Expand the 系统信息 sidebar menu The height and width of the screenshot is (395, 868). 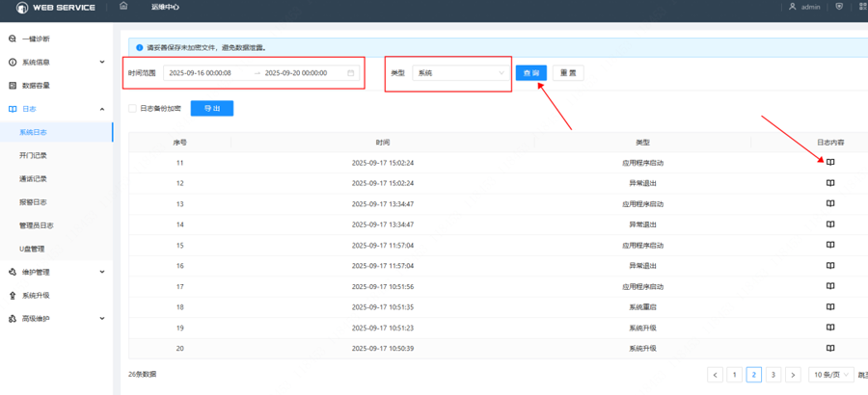[x=102, y=62]
